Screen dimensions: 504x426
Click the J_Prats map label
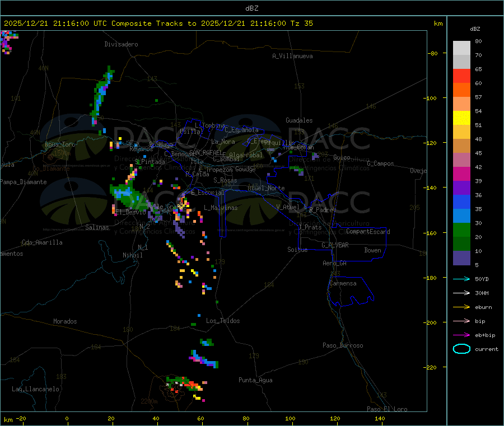click(x=310, y=227)
